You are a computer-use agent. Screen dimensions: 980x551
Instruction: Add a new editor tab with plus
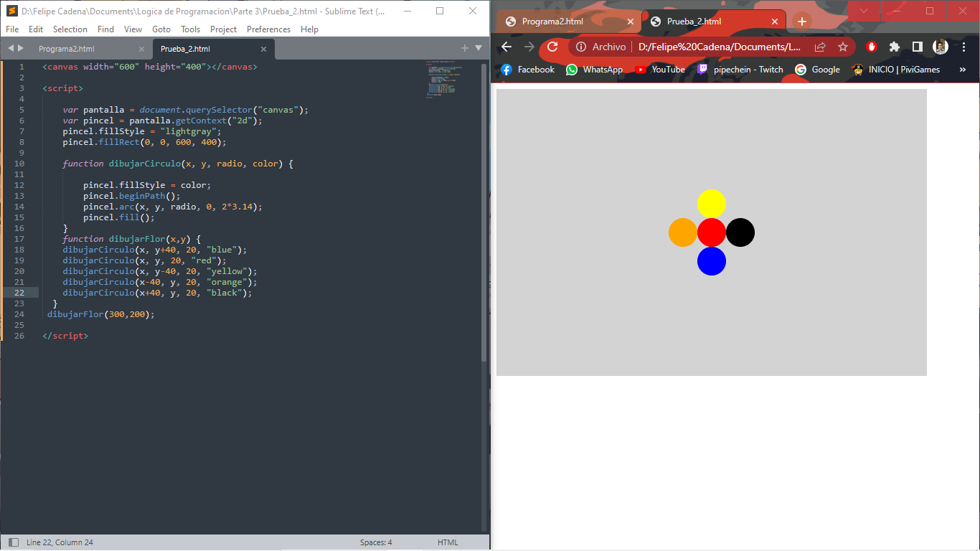coord(465,48)
